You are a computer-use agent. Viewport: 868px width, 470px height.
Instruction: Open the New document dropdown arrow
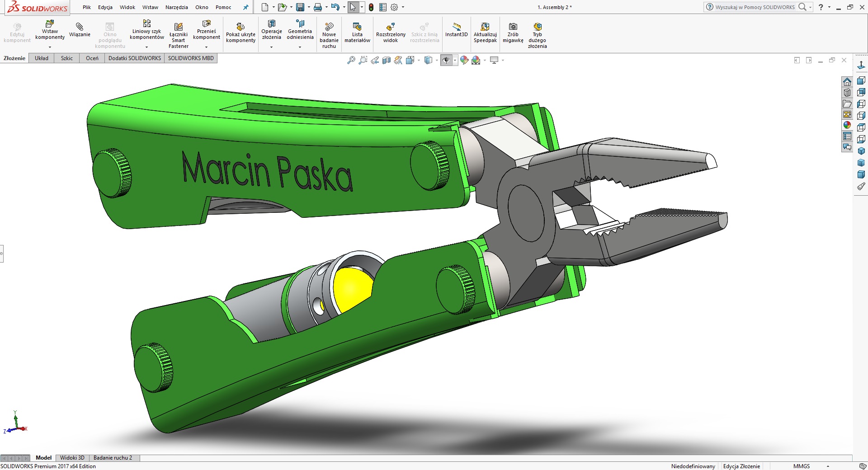click(274, 7)
